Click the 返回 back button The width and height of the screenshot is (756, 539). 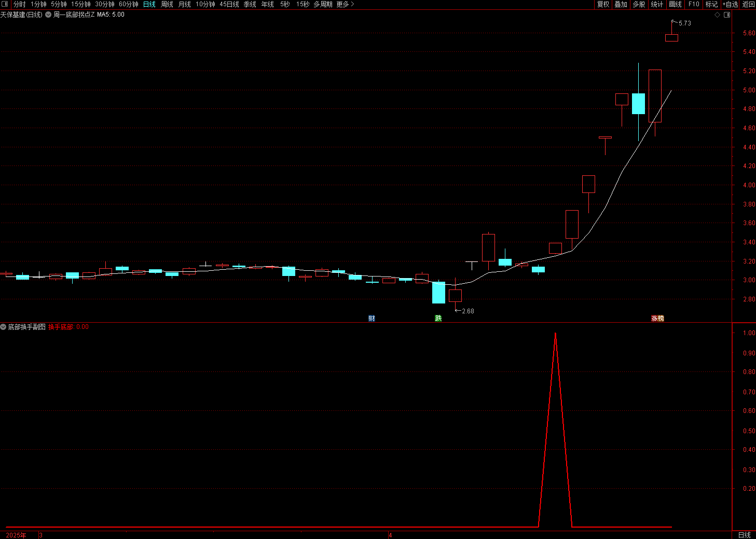(x=748, y=4)
